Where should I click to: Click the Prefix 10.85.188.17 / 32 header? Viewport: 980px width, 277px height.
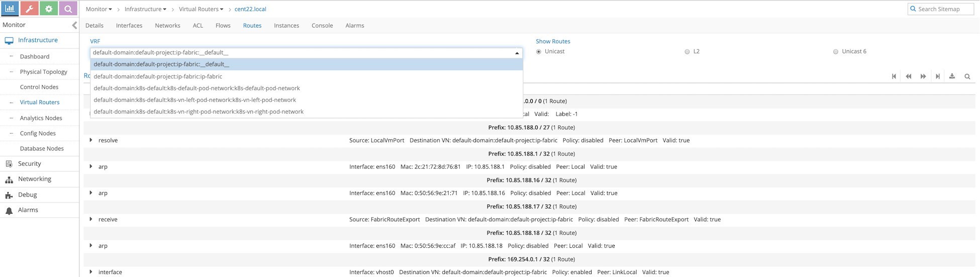[532, 207]
